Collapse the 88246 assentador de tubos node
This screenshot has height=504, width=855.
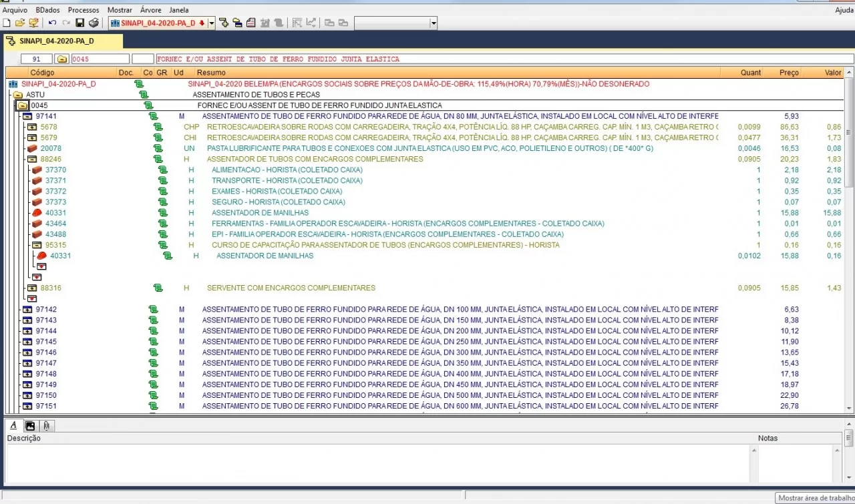32,159
